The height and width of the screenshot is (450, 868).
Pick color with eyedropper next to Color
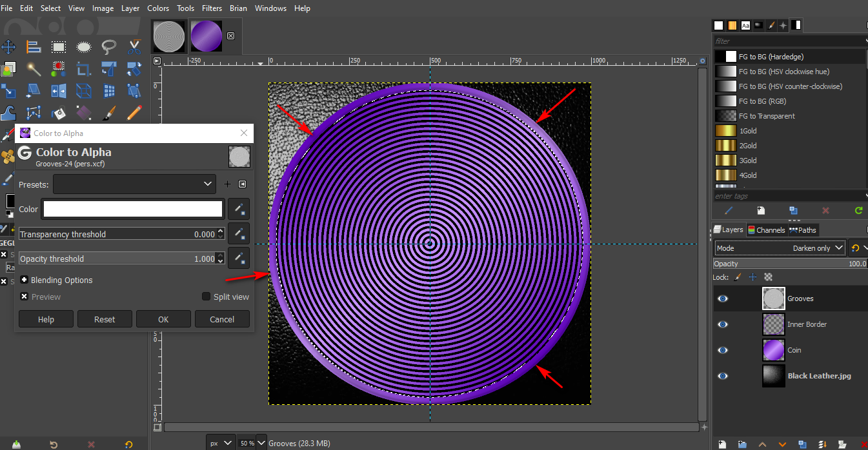(x=239, y=209)
